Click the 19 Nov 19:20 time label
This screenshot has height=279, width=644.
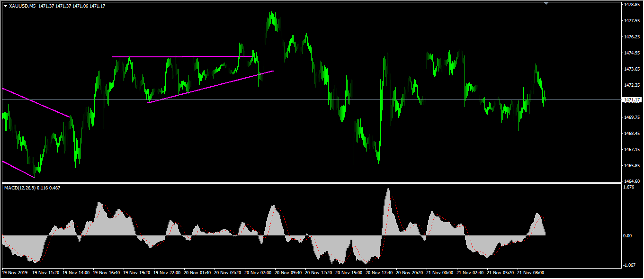point(137,273)
